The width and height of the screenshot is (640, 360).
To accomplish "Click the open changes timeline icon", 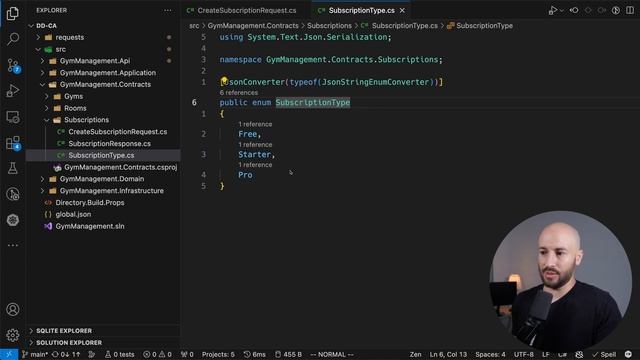I will tap(616, 10).
